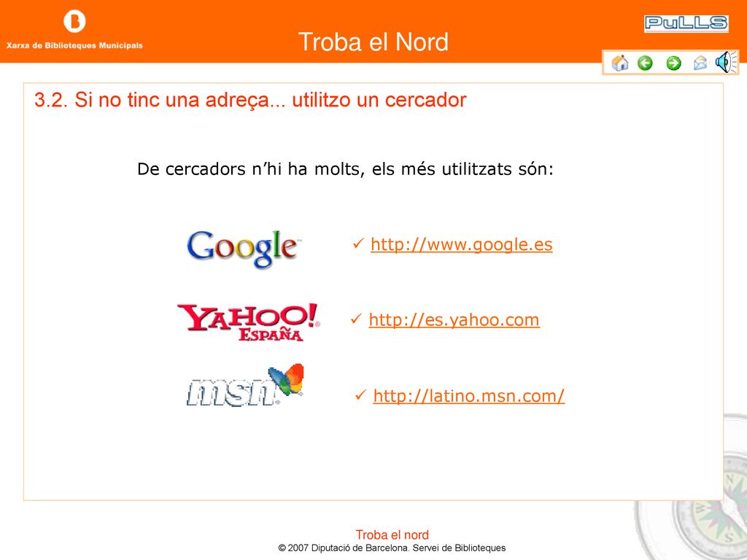This screenshot has height=560, width=747.
Task: Open the http://es.yahoo.com link
Action: (x=454, y=319)
